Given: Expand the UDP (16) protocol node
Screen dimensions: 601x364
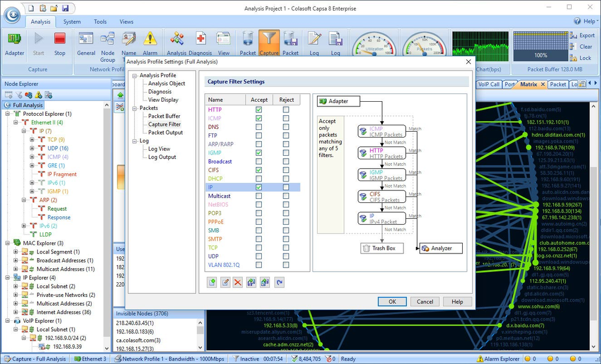Looking at the screenshot, I should [32, 148].
